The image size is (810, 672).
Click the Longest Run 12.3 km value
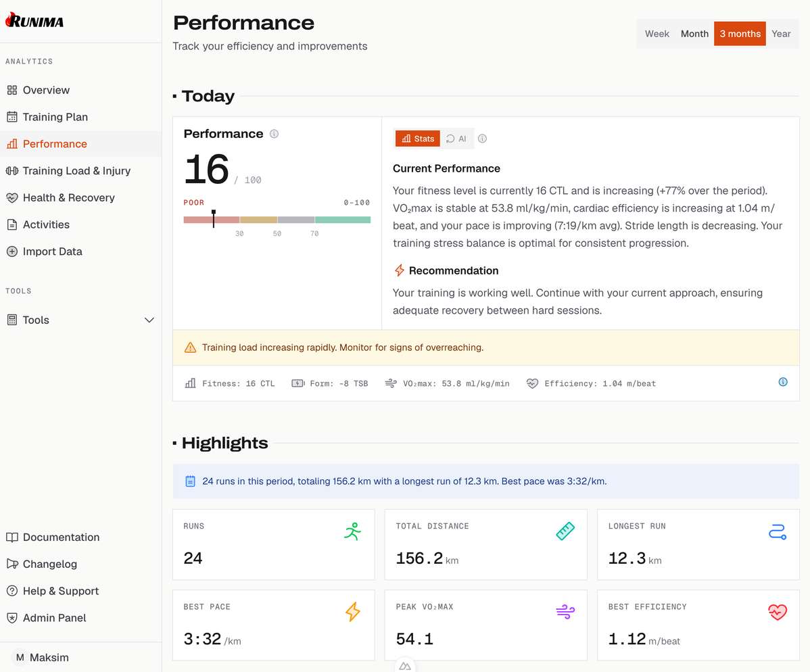tap(634, 558)
